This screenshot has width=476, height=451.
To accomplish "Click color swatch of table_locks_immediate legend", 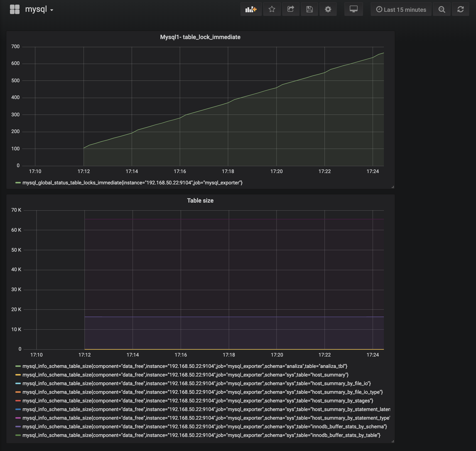I will point(18,183).
